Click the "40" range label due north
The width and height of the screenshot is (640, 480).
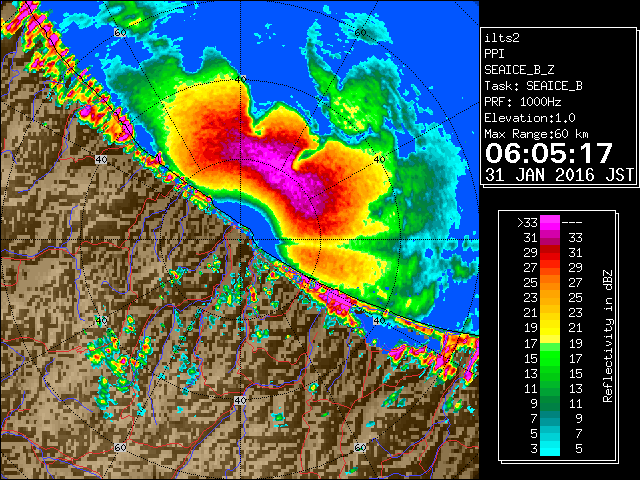tap(240, 79)
